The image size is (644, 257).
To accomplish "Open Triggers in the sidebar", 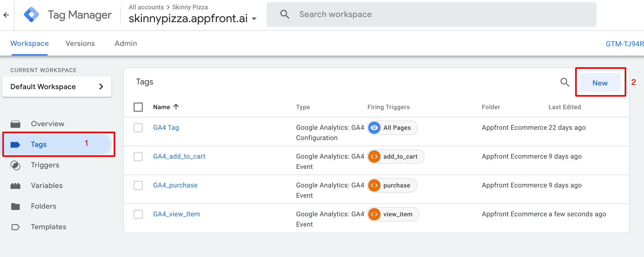I will pyautogui.click(x=45, y=165).
